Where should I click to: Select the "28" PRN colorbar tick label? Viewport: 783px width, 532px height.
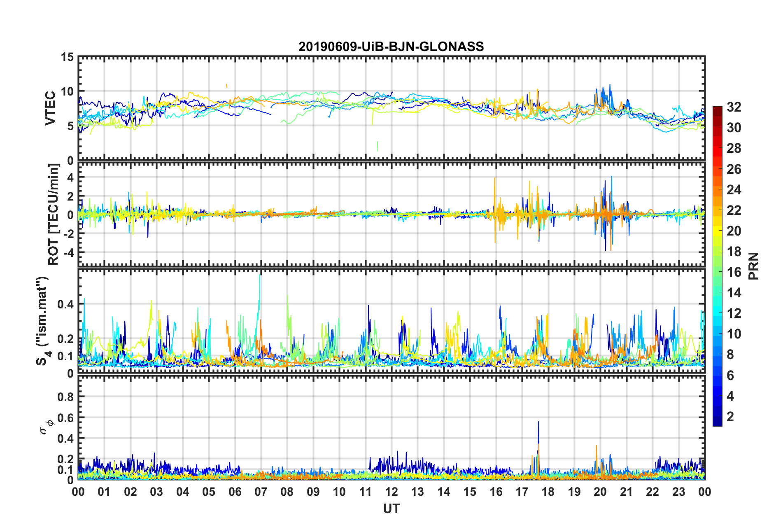pos(734,148)
